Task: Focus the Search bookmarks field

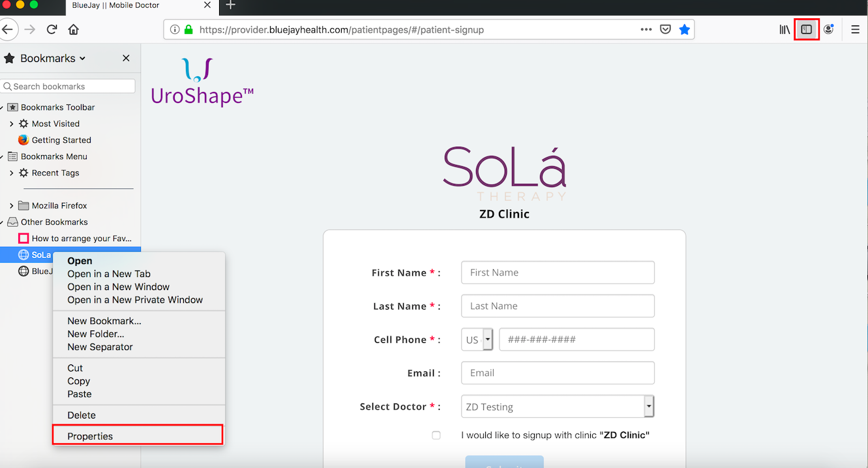Action: [x=68, y=86]
